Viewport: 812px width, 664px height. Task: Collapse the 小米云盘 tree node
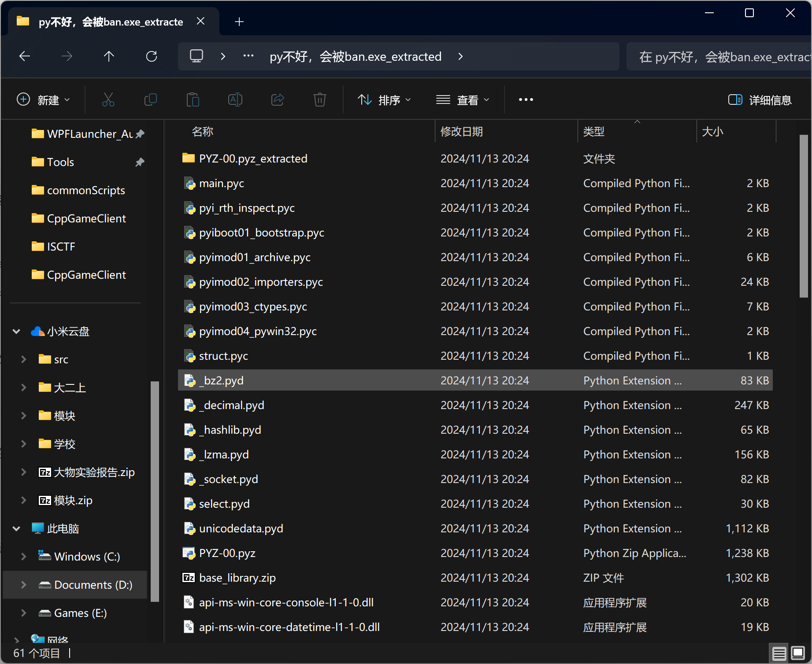tap(17, 331)
